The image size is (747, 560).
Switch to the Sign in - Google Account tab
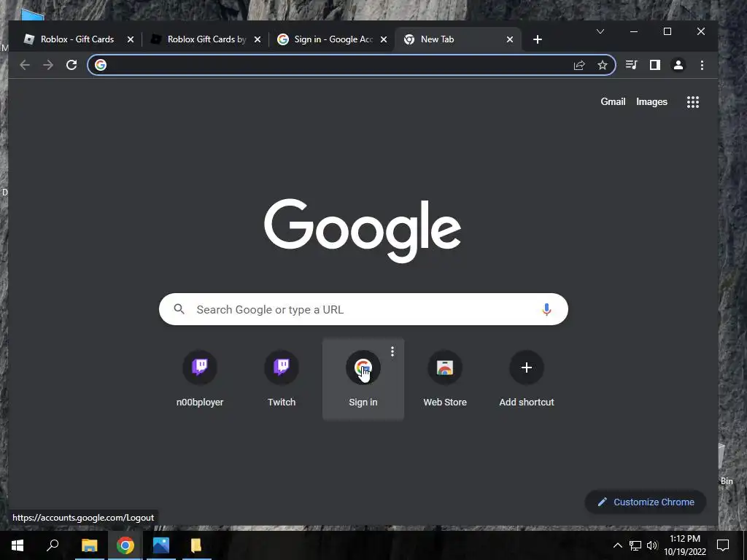pos(333,39)
